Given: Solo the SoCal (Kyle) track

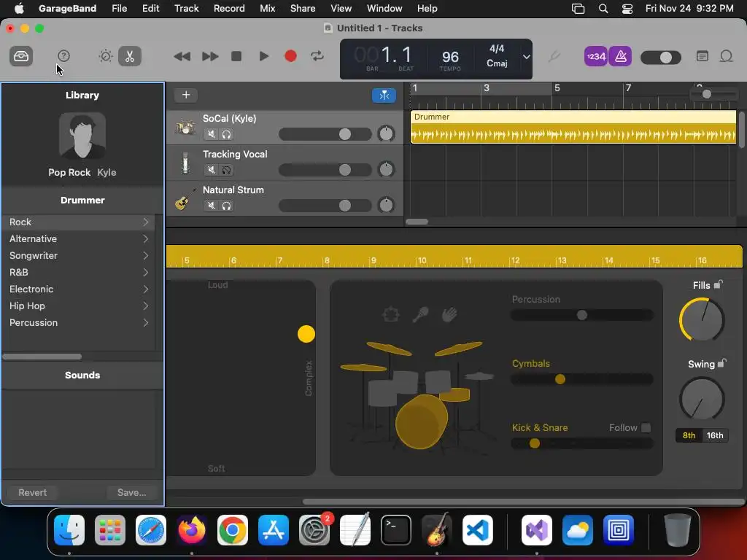Looking at the screenshot, I should click(x=226, y=134).
